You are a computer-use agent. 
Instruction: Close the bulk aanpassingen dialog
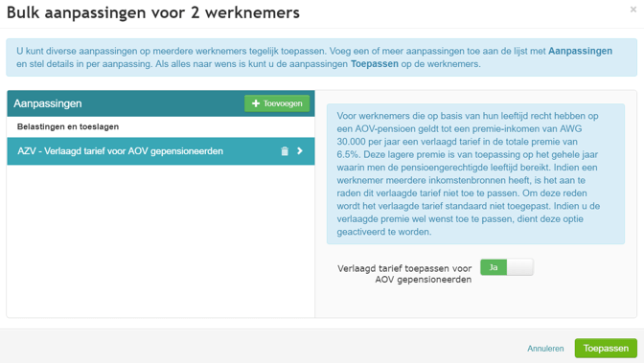pos(632,10)
